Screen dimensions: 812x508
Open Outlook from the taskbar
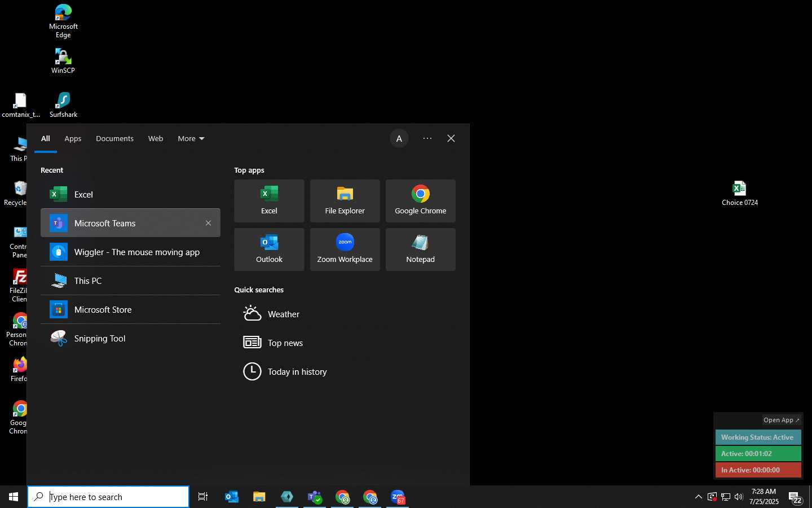pos(232,497)
